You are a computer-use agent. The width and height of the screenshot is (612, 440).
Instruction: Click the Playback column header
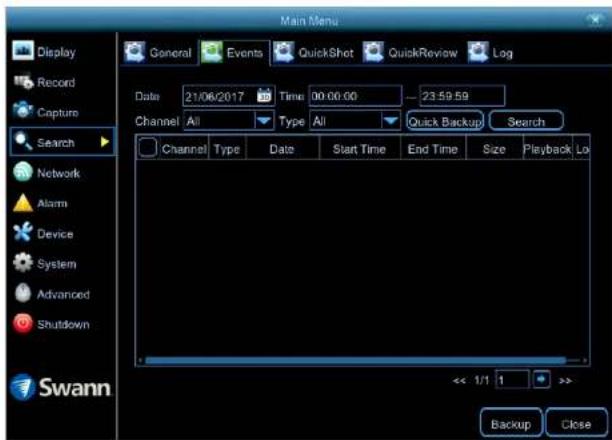547,149
